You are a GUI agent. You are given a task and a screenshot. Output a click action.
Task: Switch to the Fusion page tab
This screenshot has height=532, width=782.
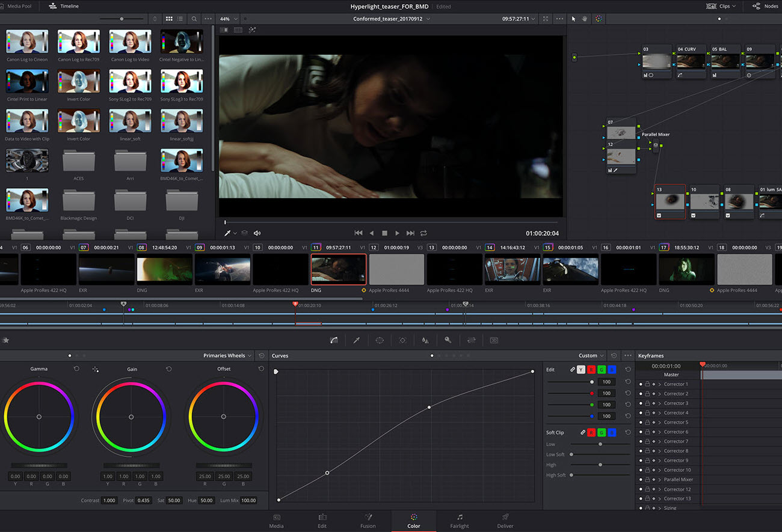368,521
